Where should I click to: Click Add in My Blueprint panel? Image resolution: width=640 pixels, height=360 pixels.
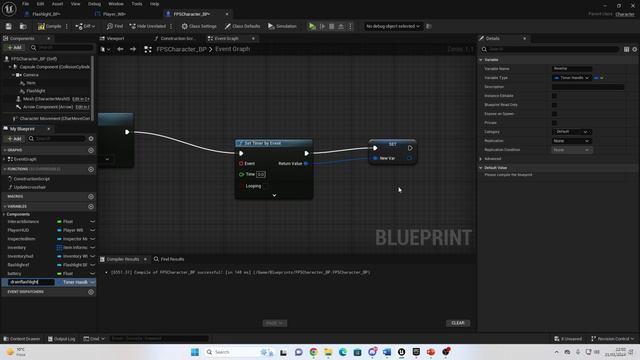(15, 139)
